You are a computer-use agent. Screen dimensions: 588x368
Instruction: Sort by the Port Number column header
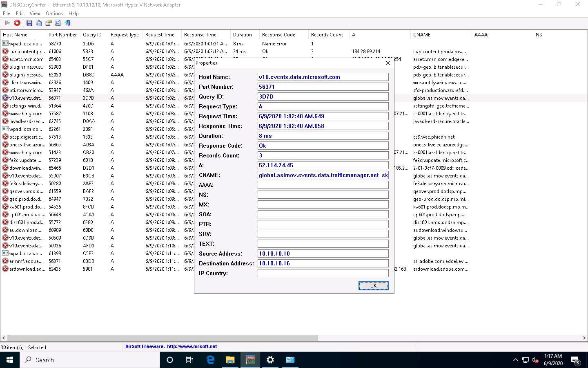tap(63, 35)
